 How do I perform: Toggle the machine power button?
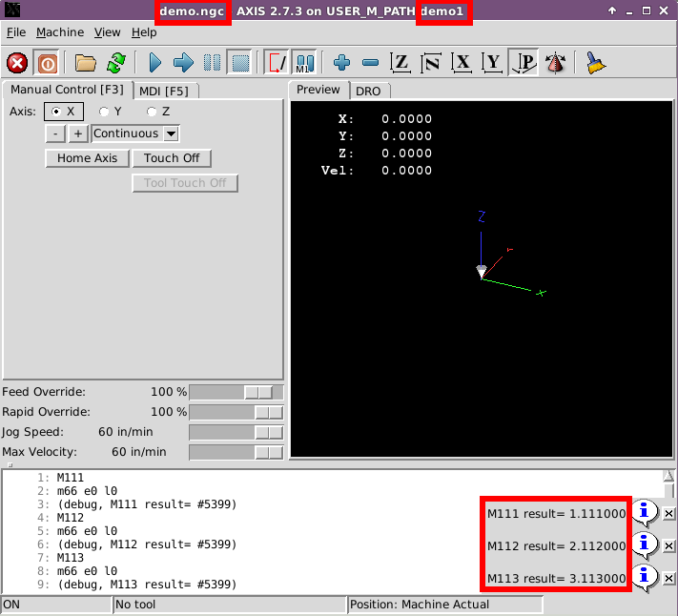coord(47,63)
